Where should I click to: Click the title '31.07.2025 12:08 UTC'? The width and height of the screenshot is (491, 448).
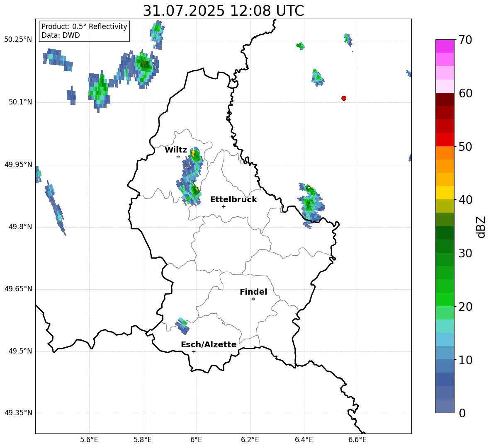point(224,11)
